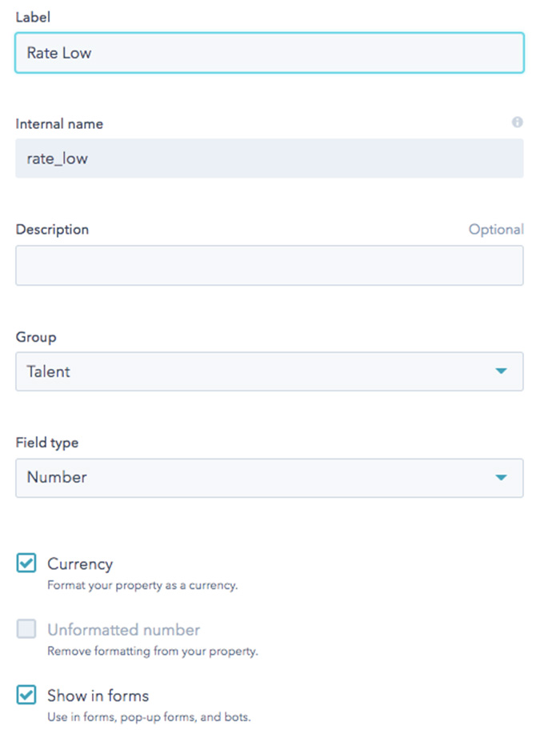Click the caret arrow in the Group dropdown
Image resolution: width=560 pixels, height=754 pixels.
point(501,371)
